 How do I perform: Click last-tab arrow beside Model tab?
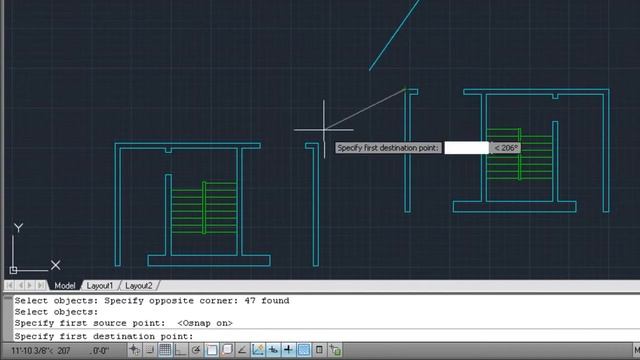pyautogui.click(x=41, y=285)
